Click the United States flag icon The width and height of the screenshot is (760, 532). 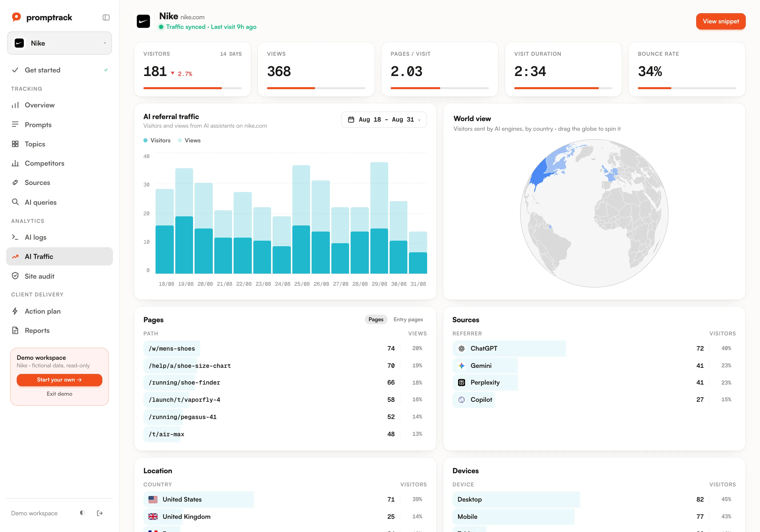pyautogui.click(x=153, y=500)
